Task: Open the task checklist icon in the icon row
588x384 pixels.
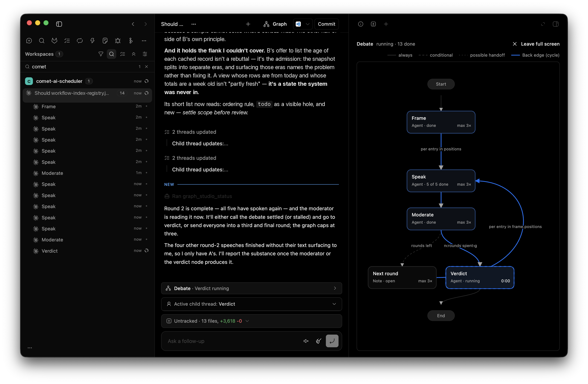Action: click(67, 41)
